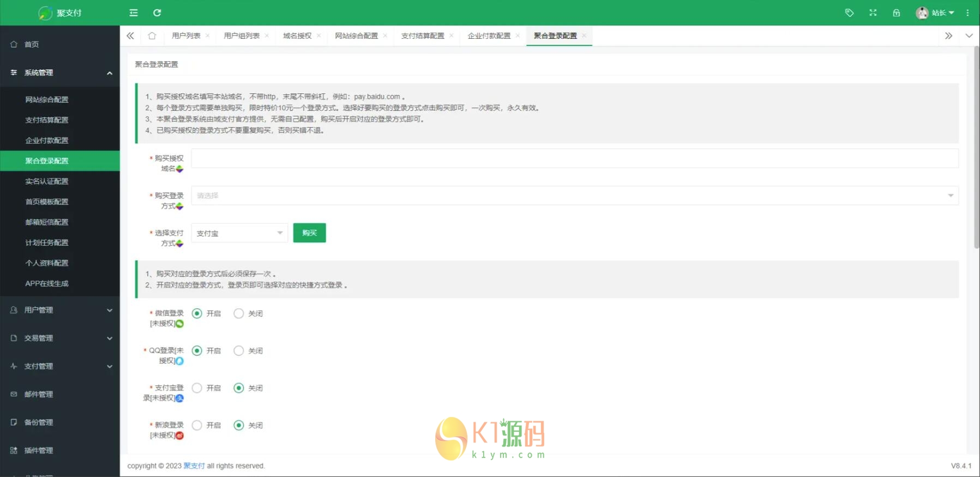Set WeChat login to 关闭
Image resolution: width=980 pixels, height=477 pixels.
point(239,313)
